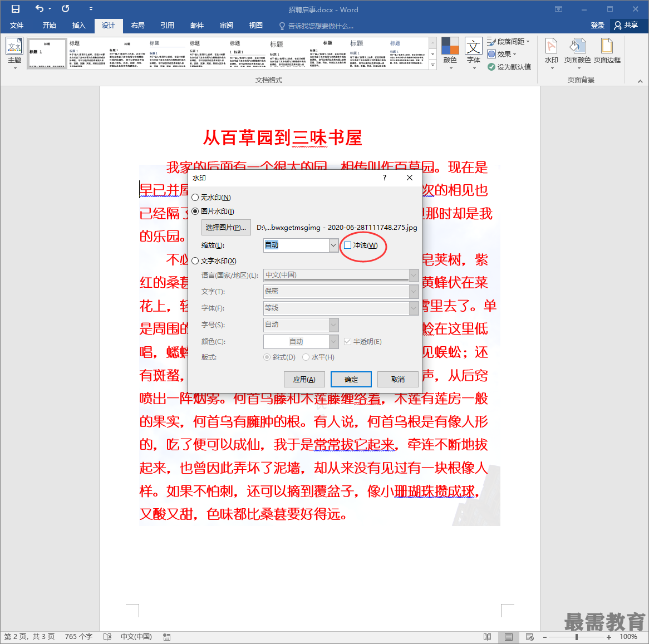This screenshot has width=649, height=644.
Task: Open the 主题 themes gallery
Action: (14, 53)
